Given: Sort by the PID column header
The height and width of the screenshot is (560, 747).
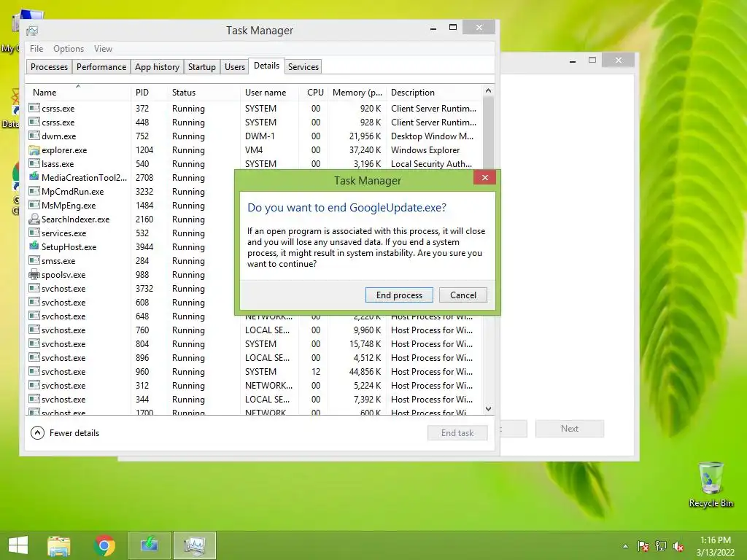Looking at the screenshot, I should (149, 93).
